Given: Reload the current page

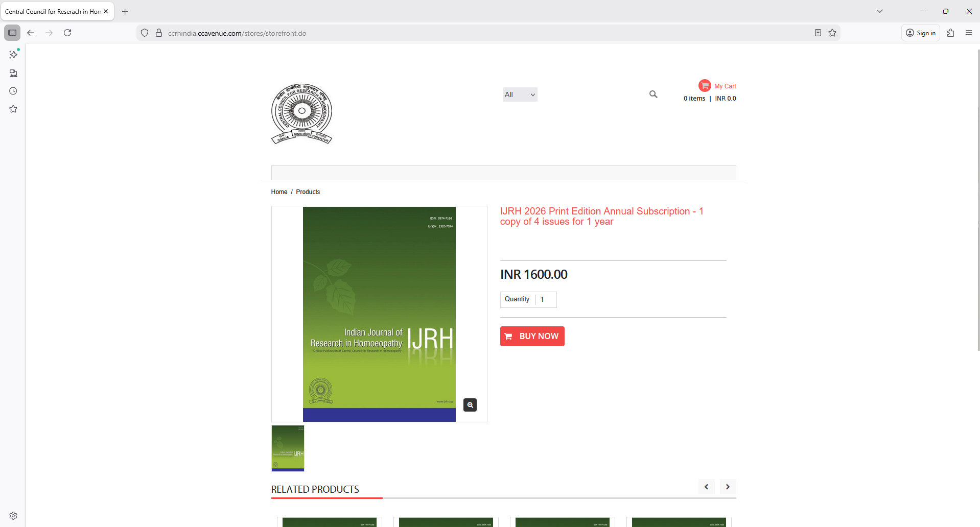Looking at the screenshot, I should 67,33.
